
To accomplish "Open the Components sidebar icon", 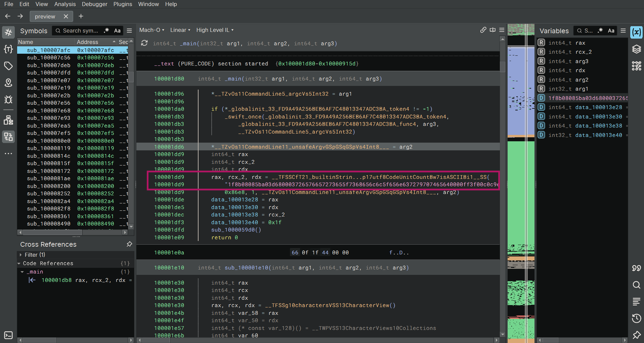I will click(8, 120).
